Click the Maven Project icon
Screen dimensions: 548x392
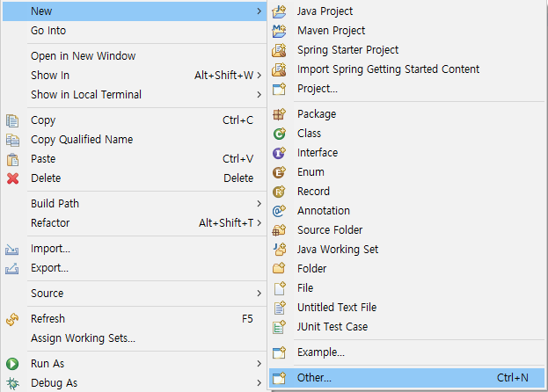pyautogui.click(x=279, y=31)
